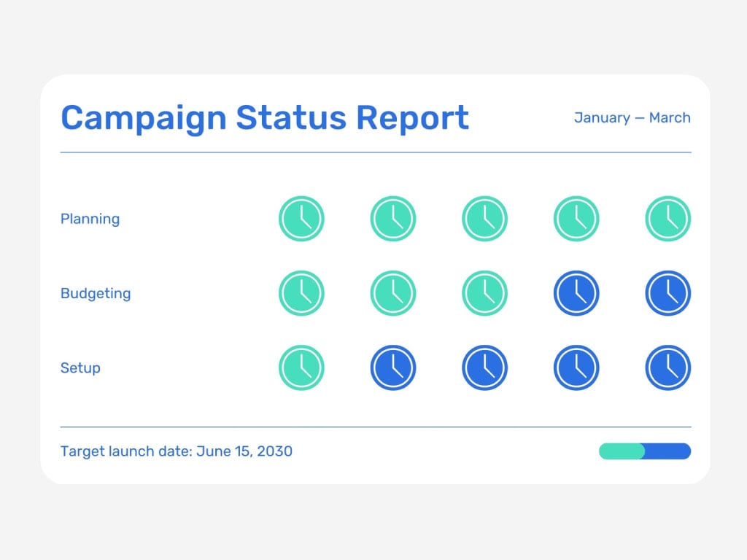Click the green portion of the progress bar

tap(621, 451)
